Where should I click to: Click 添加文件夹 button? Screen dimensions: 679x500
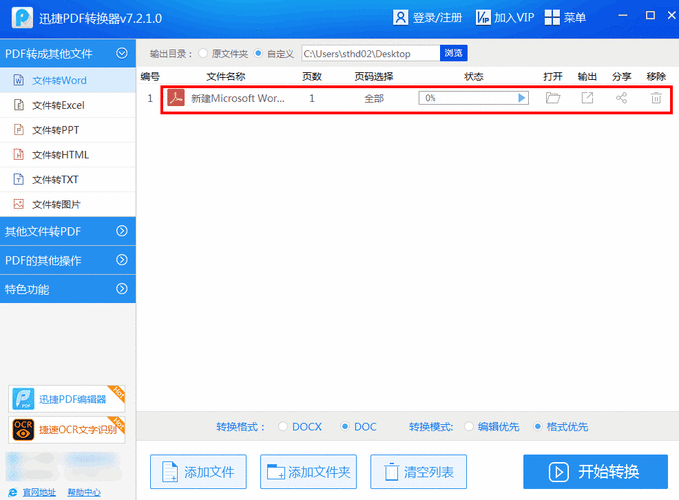[308, 471]
